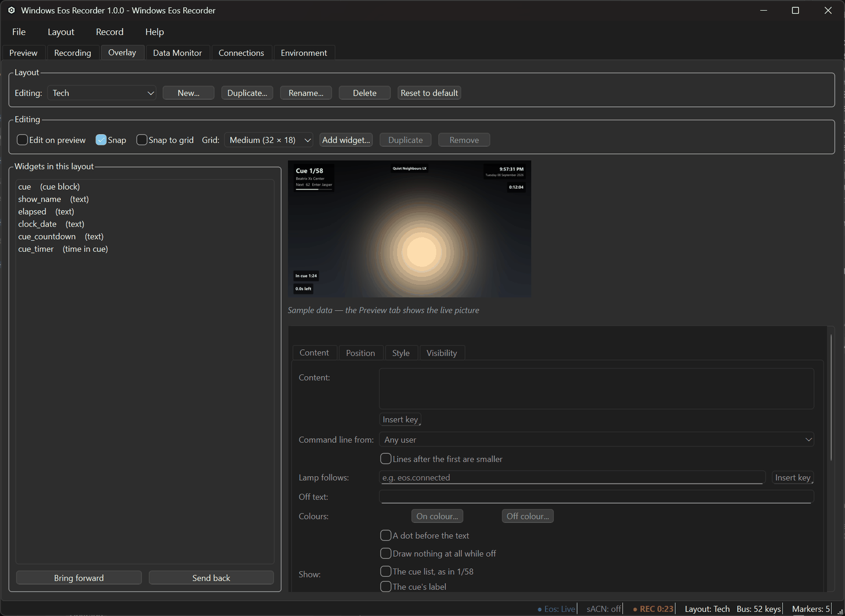Open the Record menu
Screen dimensions: 845x616
click(110, 32)
